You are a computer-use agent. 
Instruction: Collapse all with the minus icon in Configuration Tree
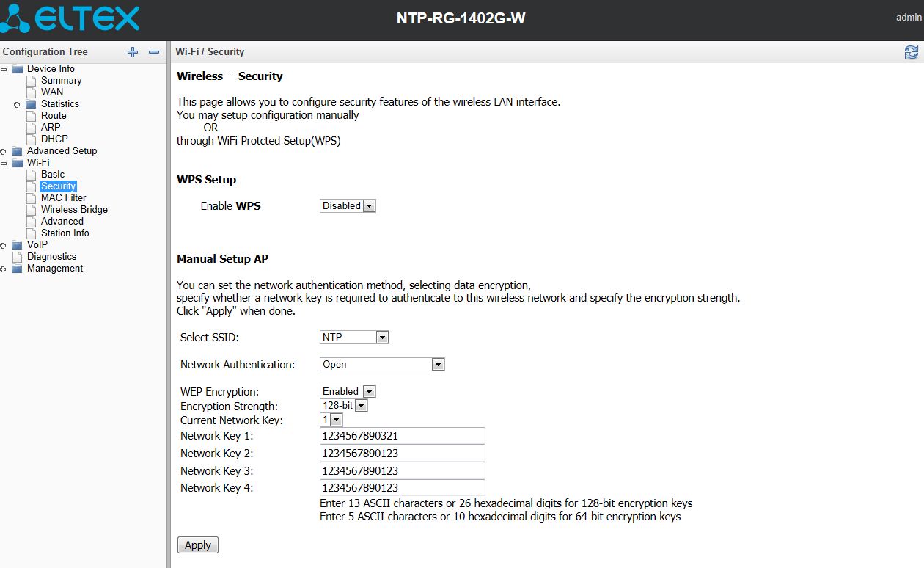154,52
